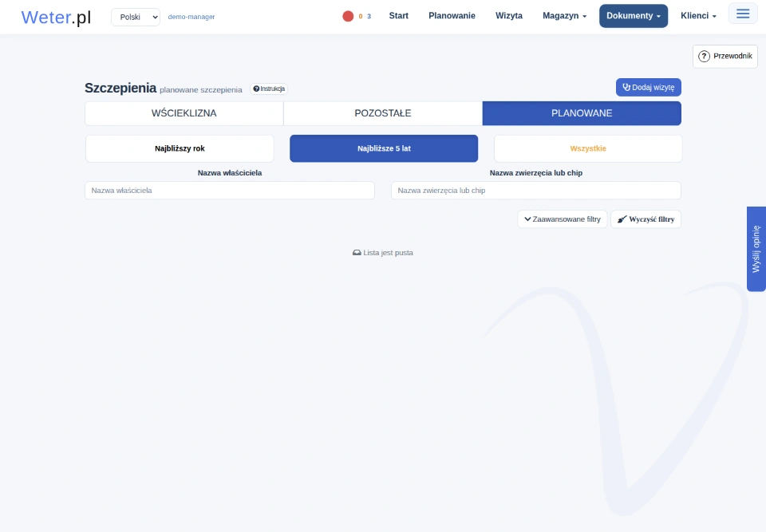Click the 'Szczepienia' page heading
This screenshot has width=766, height=532.
coord(120,88)
